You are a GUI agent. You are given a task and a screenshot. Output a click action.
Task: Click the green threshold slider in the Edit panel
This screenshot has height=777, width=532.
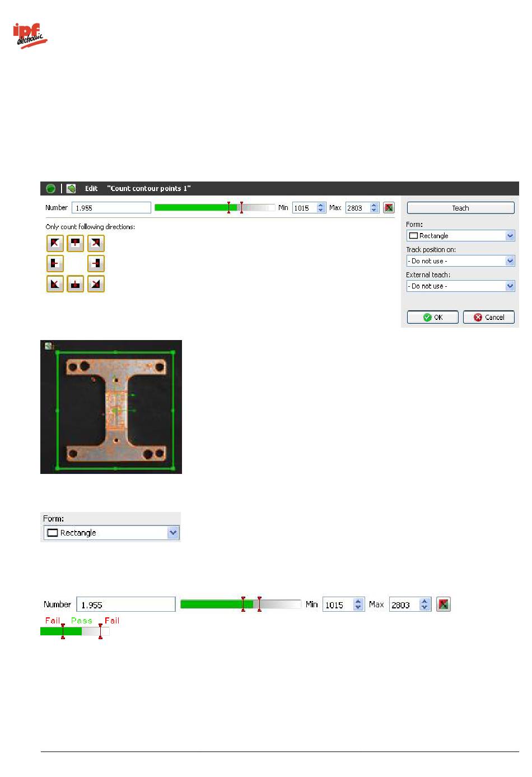pyautogui.click(x=214, y=208)
